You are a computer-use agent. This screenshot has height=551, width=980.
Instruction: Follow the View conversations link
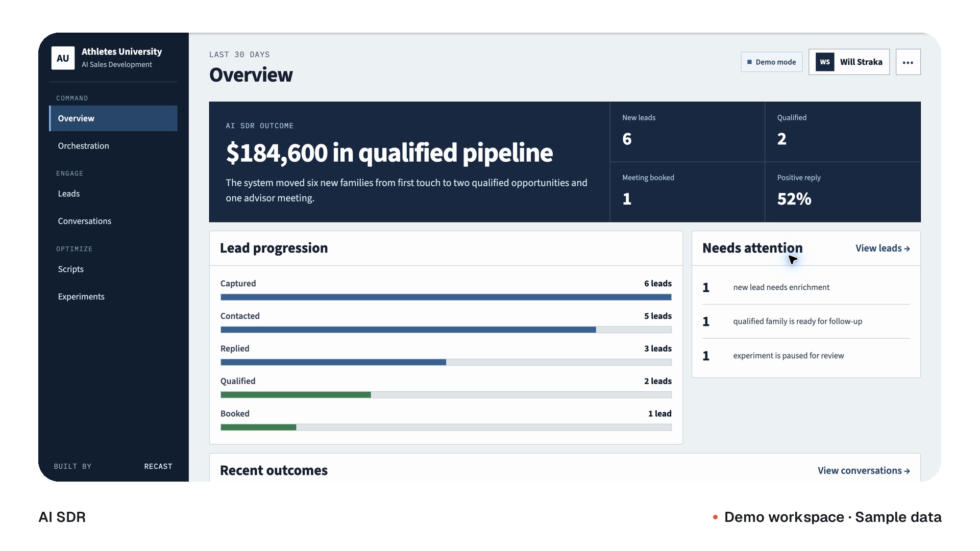point(864,471)
